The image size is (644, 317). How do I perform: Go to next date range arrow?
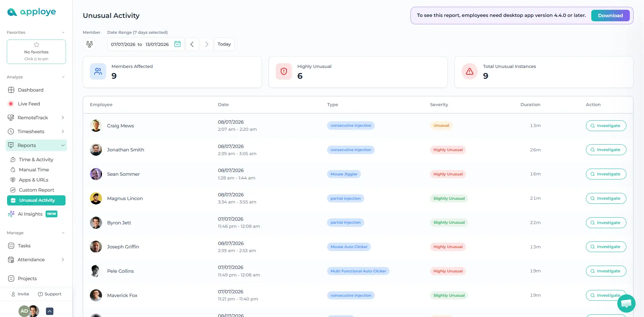[206, 44]
